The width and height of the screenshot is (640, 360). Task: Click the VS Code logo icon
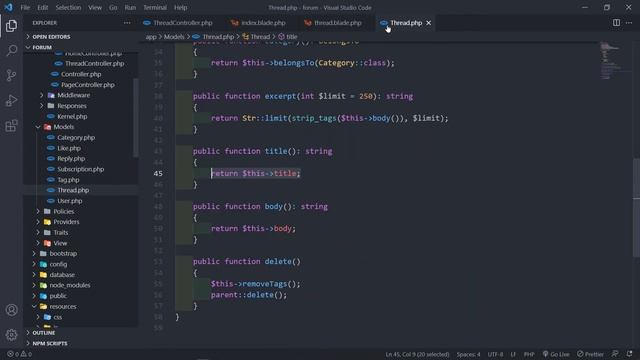(8, 7)
